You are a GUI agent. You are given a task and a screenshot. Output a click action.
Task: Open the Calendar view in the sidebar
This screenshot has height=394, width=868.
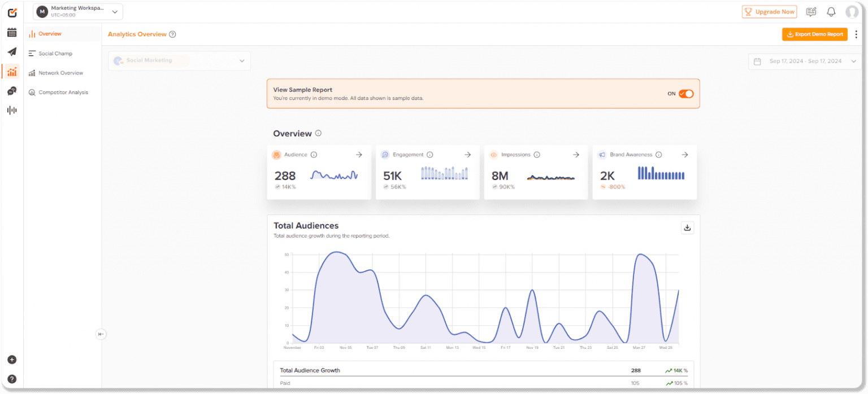tap(12, 32)
